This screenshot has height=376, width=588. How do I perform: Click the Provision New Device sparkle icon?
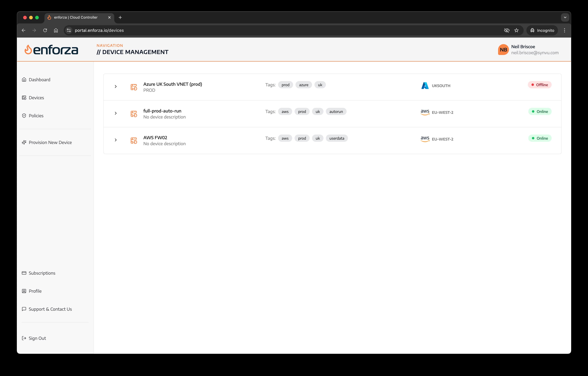point(24,142)
